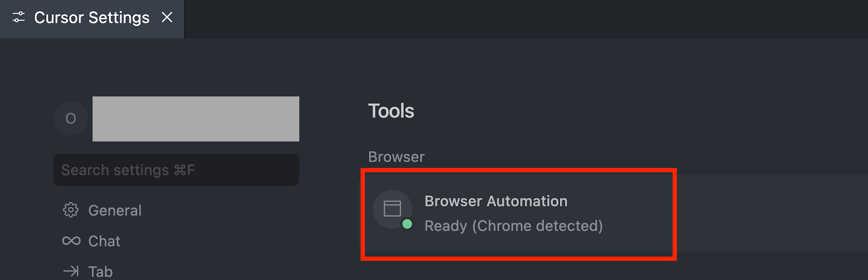868x280 pixels.
Task: Click the Tools heading
Action: [391, 111]
